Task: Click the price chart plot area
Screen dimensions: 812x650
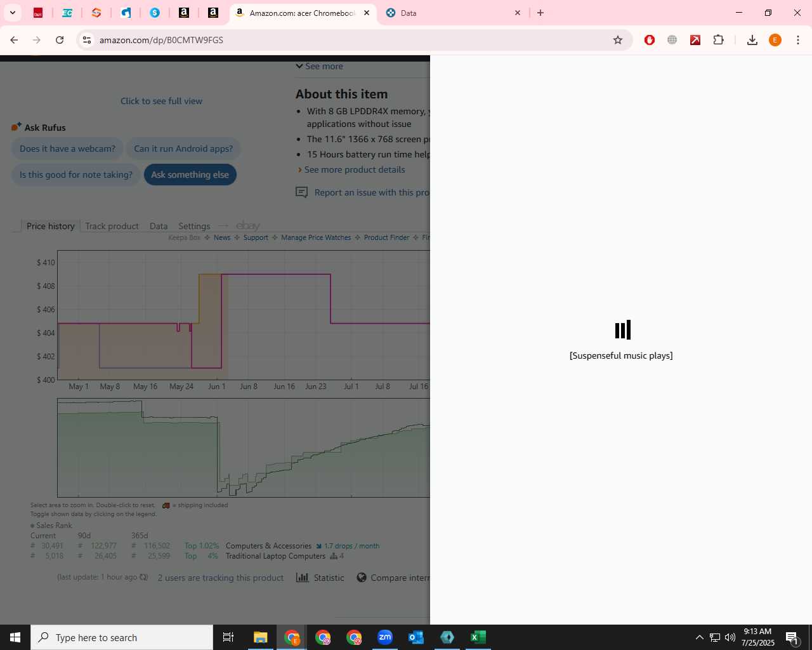Action: pyautogui.click(x=244, y=315)
